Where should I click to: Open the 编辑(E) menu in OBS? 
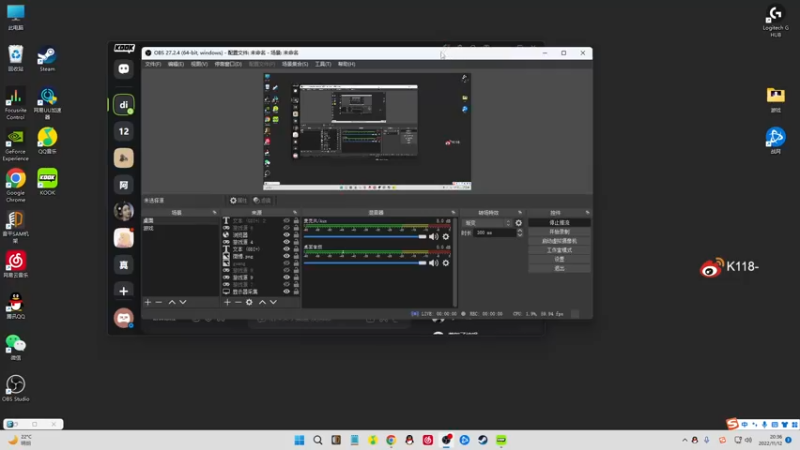click(176, 64)
